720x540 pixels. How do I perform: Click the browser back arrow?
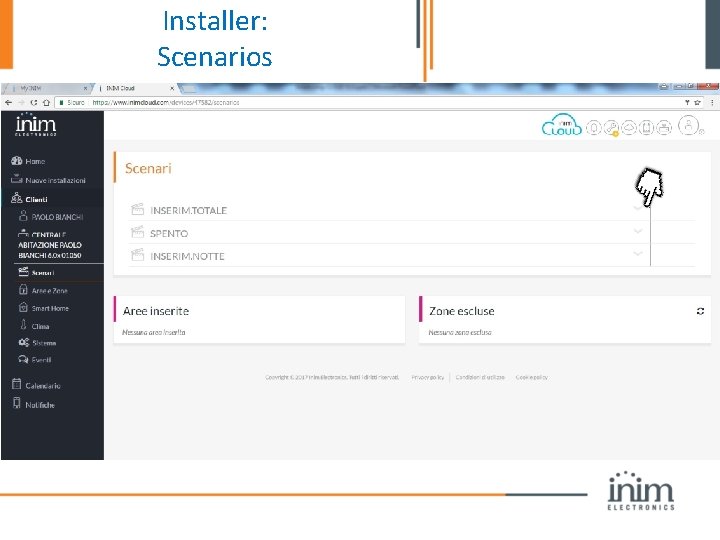pos(8,102)
